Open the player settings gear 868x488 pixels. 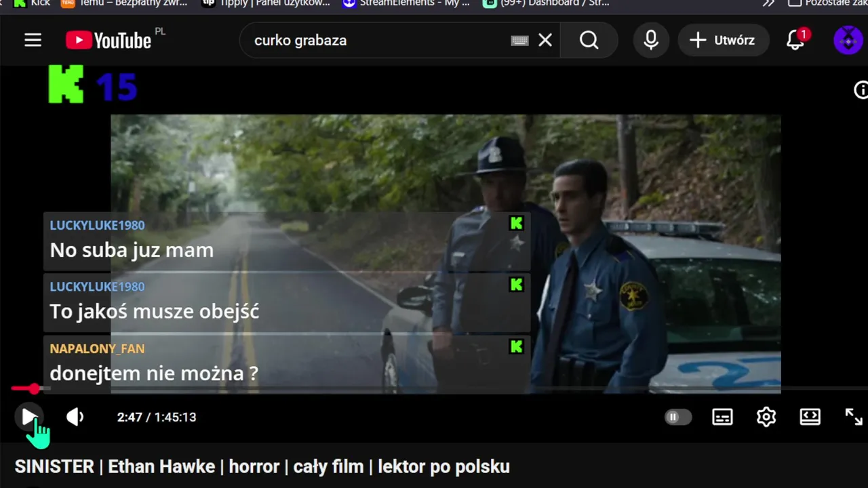[766, 417]
